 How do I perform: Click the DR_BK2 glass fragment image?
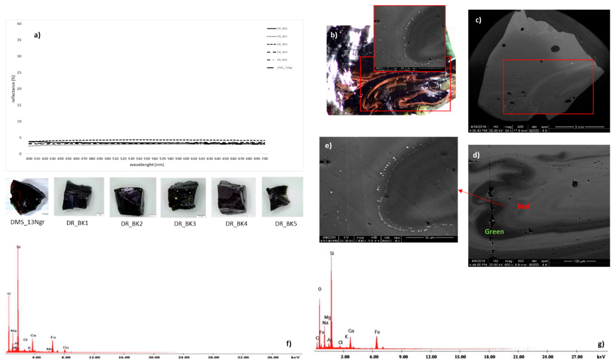point(133,197)
